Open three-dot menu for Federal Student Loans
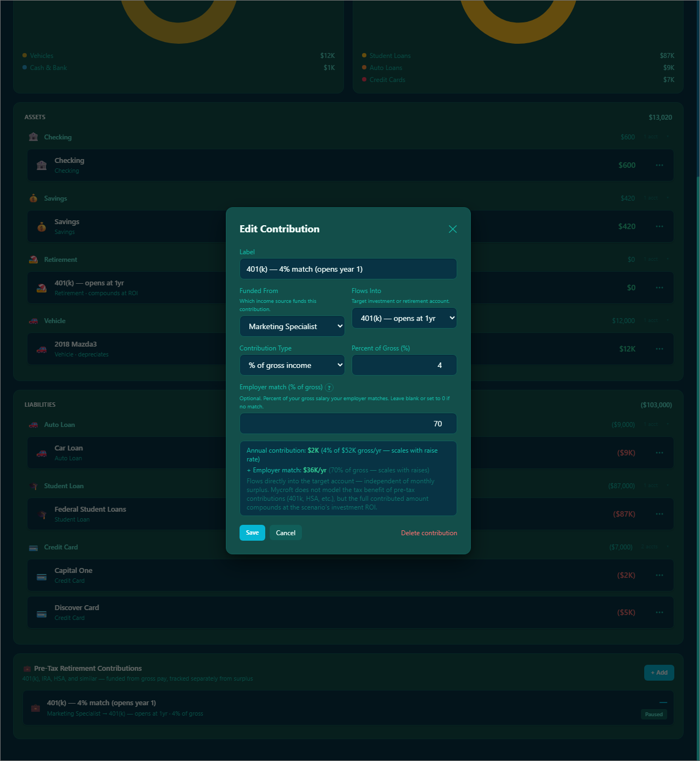 point(660,514)
